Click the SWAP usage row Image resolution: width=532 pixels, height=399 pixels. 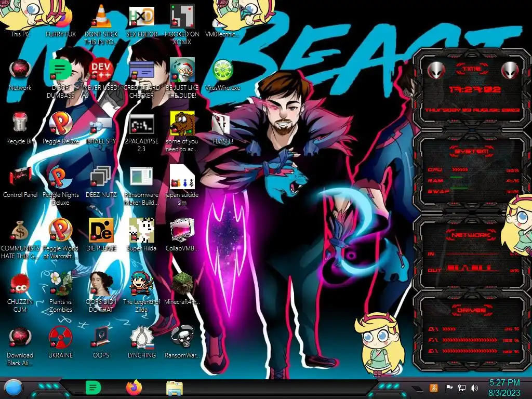[x=474, y=191]
